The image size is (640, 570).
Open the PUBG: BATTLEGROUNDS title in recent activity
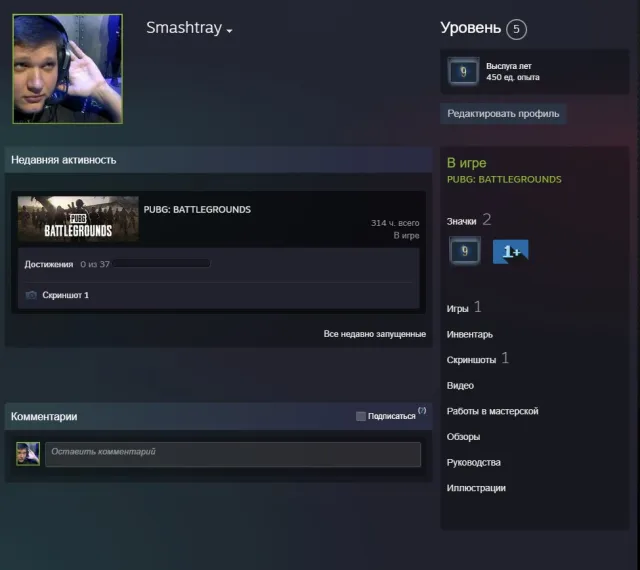(x=197, y=209)
